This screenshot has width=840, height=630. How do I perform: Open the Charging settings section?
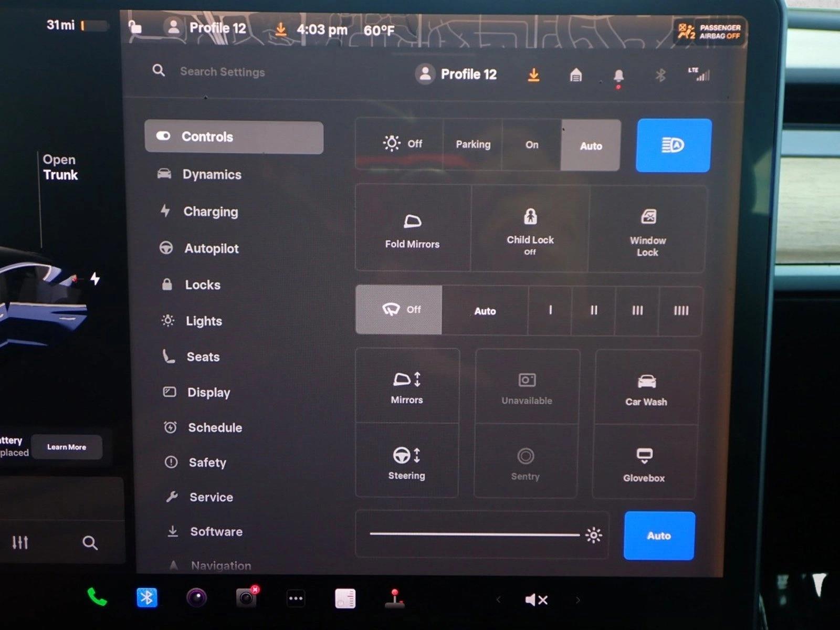point(210,212)
